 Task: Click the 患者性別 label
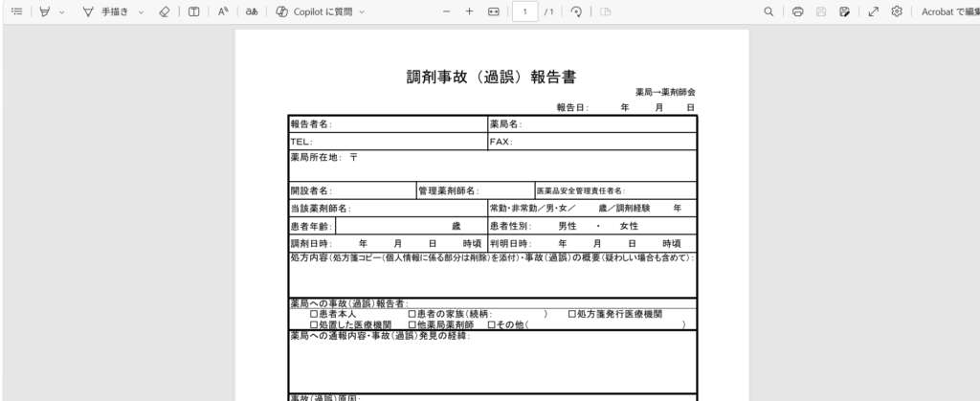point(511,226)
